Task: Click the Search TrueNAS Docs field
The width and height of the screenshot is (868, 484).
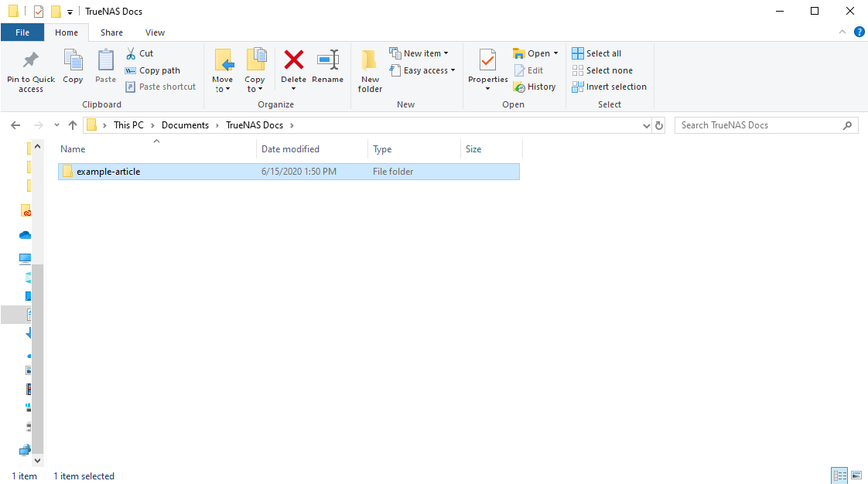Action: tap(766, 125)
